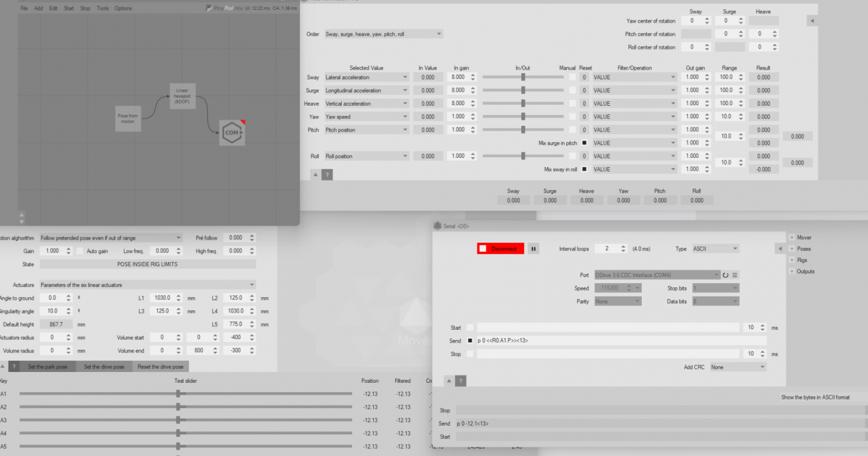Click the left arrow beside the Heave rotation column

[812, 21]
